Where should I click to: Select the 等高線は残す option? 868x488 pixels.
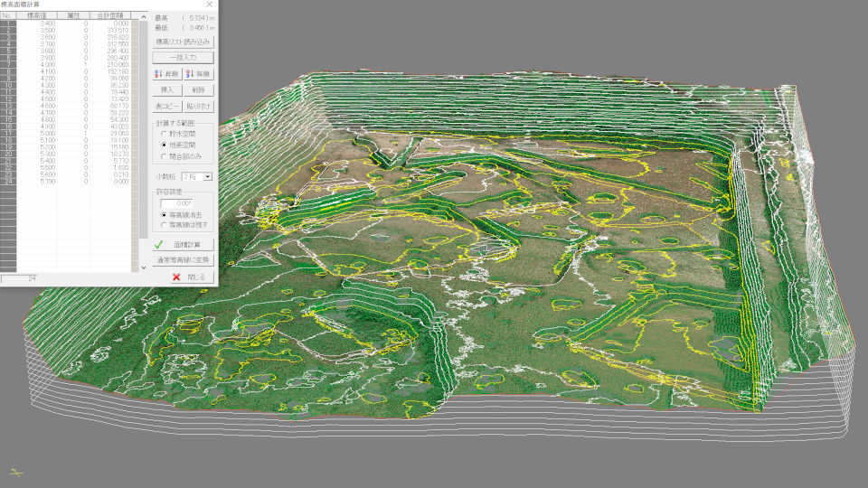point(163,225)
